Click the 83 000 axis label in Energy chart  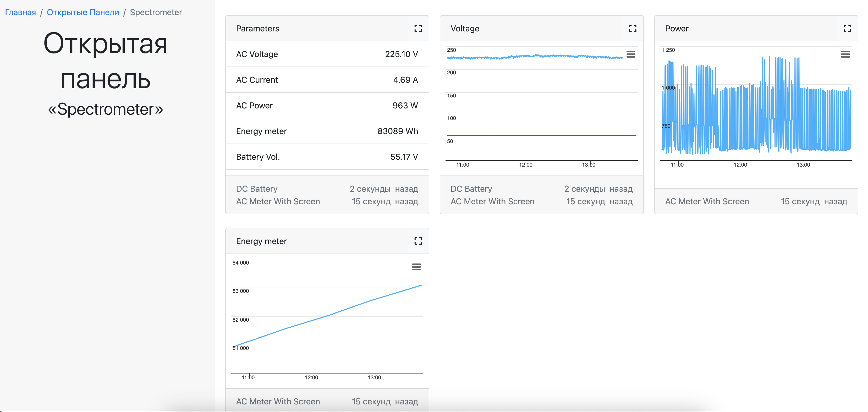click(x=241, y=291)
